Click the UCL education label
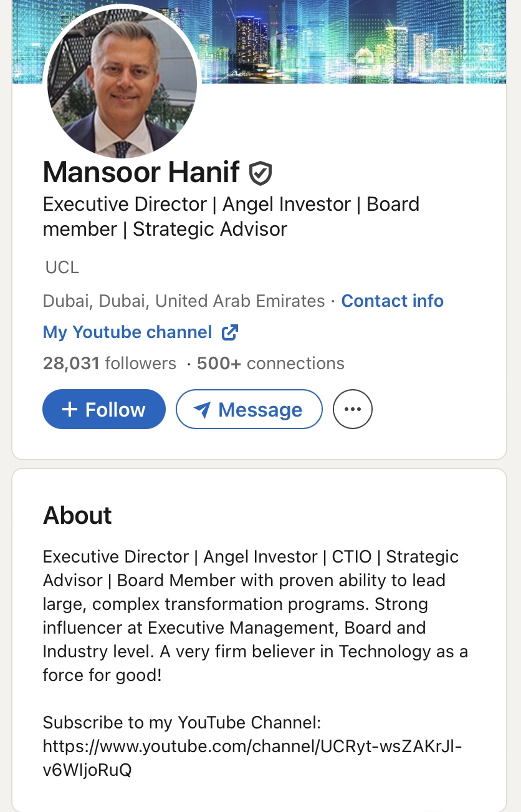The height and width of the screenshot is (812, 521). pos(62,268)
